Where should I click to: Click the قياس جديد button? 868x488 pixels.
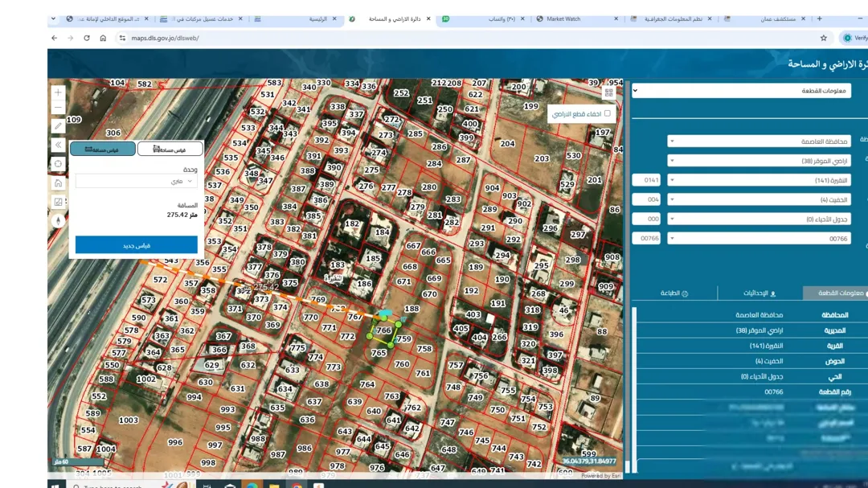pos(136,245)
